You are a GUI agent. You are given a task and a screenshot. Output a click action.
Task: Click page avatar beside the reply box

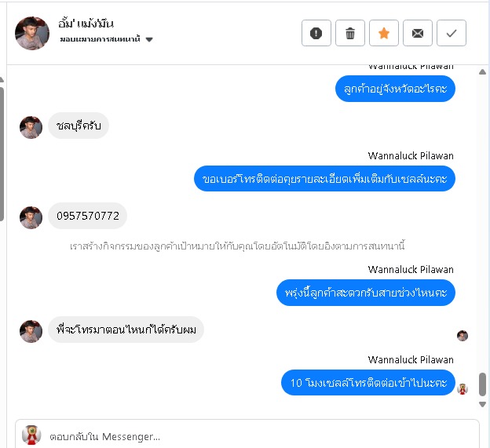tap(31, 435)
